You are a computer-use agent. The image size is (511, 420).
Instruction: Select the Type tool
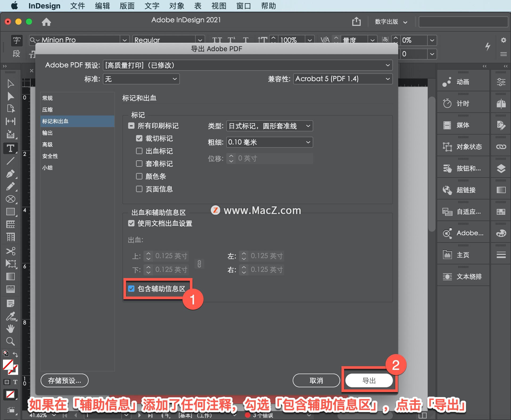10,148
